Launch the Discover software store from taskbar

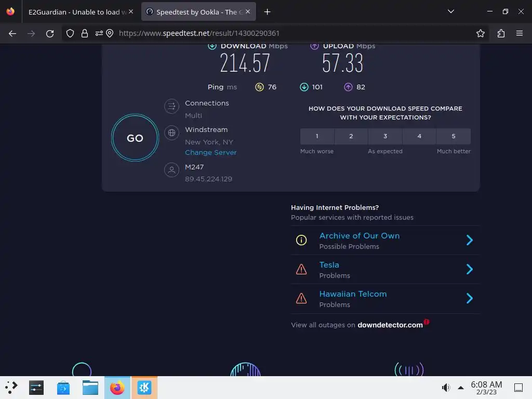pos(63,388)
